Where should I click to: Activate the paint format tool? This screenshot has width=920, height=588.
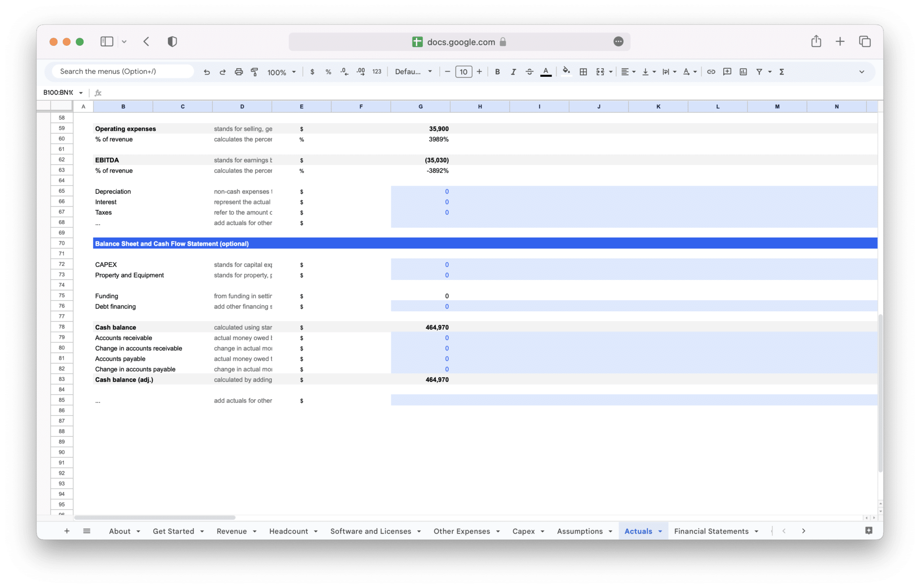coord(254,72)
